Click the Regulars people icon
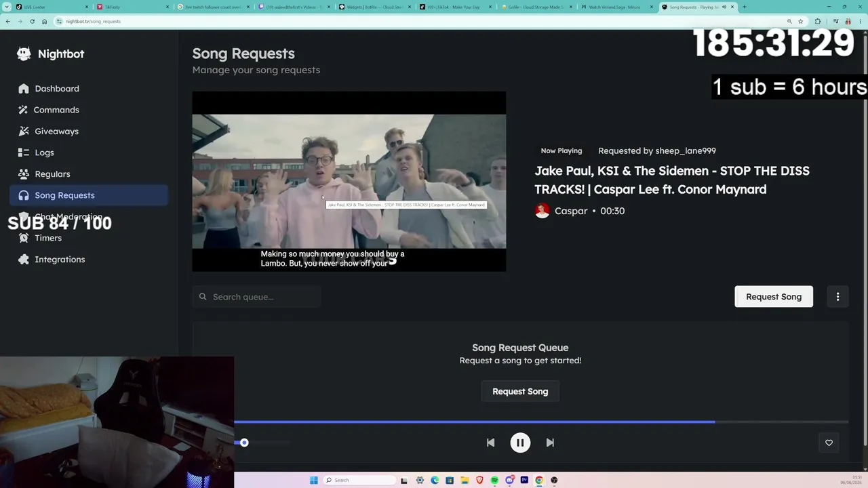The image size is (868, 488). tap(24, 174)
